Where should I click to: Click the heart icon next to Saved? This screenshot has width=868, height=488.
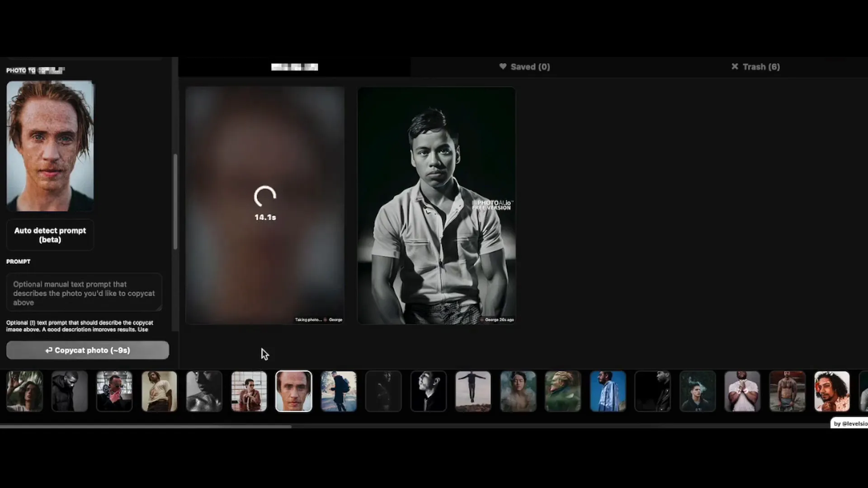coord(503,66)
